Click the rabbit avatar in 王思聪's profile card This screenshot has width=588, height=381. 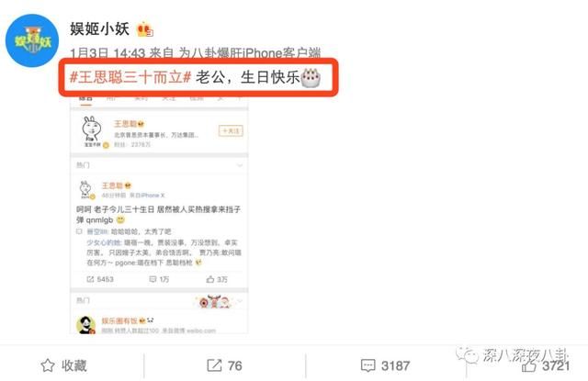92,131
